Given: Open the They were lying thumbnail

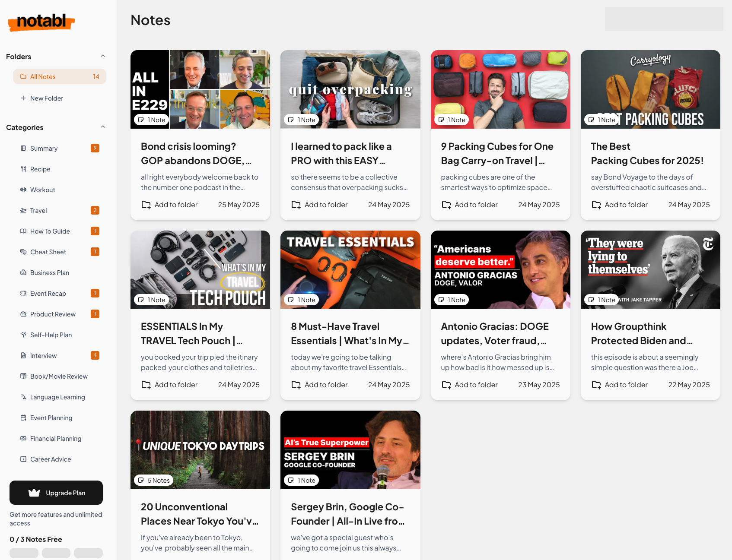Looking at the screenshot, I should pos(650,269).
